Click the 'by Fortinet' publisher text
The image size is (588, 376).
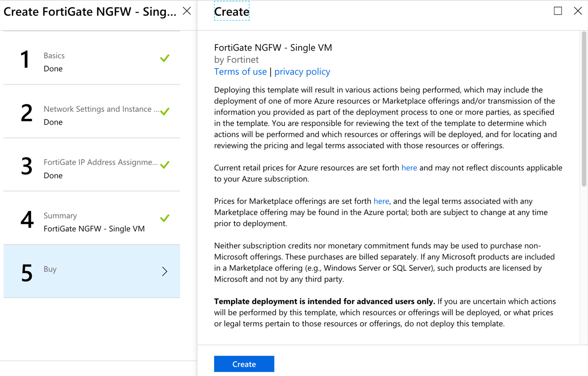click(236, 60)
